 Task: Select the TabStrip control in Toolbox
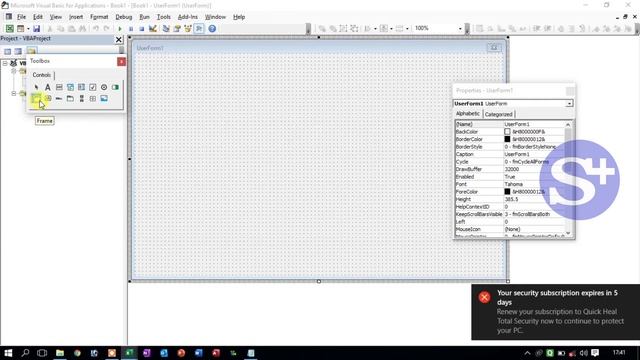tap(59, 98)
